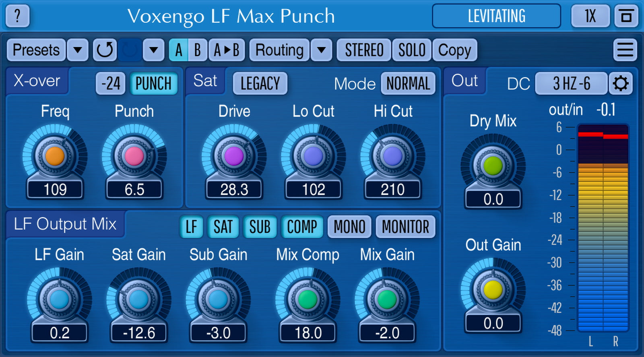The image size is (644, 357).
Task: Click the Out section label
Action: tap(465, 80)
